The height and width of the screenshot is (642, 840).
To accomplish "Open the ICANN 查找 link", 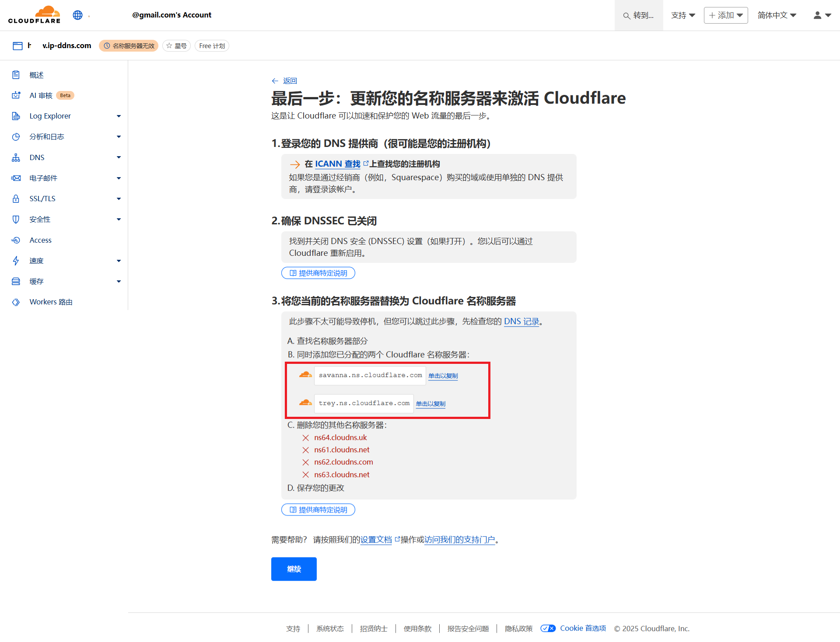I will point(337,164).
